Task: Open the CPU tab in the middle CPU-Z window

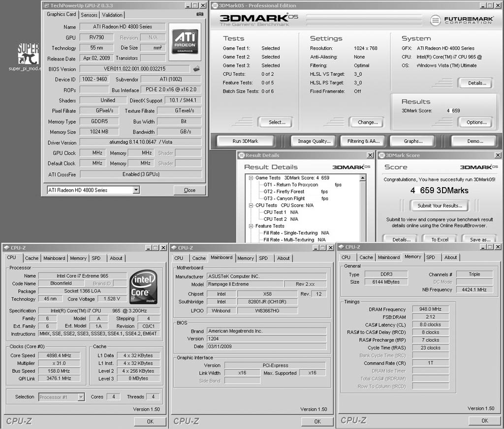Action: tap(179, 258)
